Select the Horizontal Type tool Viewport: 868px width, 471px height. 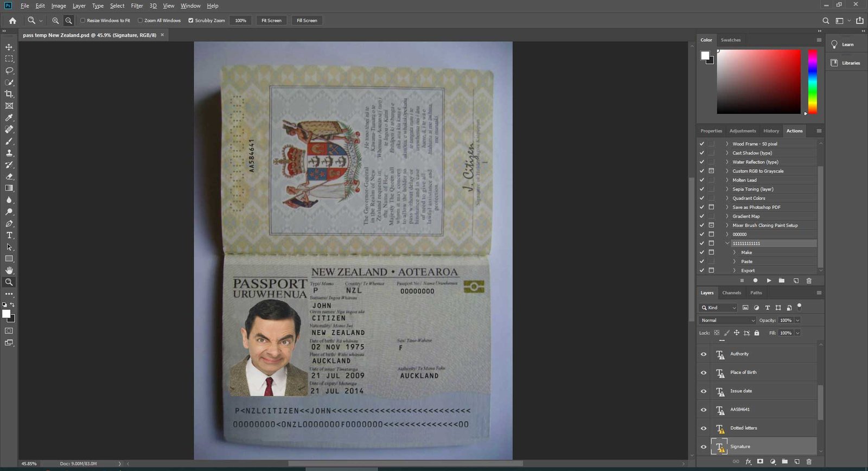9,235
